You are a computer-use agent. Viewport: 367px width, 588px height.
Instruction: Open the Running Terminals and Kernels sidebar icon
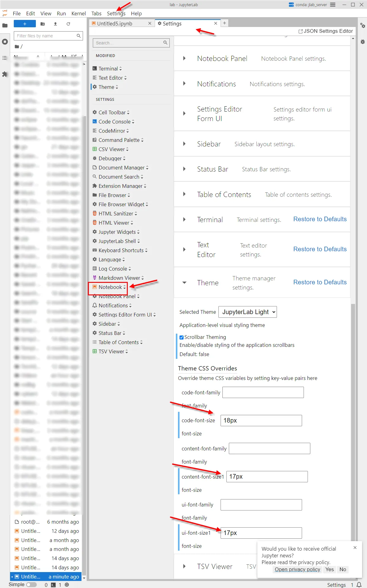point(5,42)
